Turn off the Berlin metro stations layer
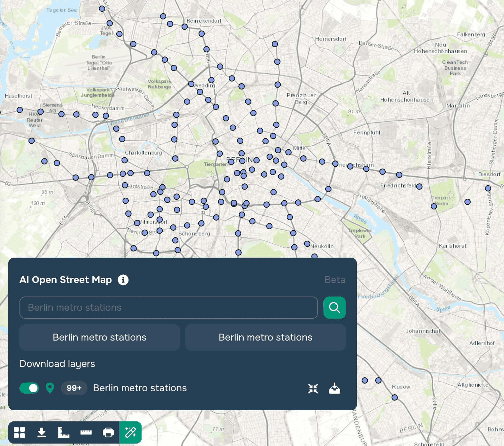The width and height of the screenshot is (504, 446). 29,388
